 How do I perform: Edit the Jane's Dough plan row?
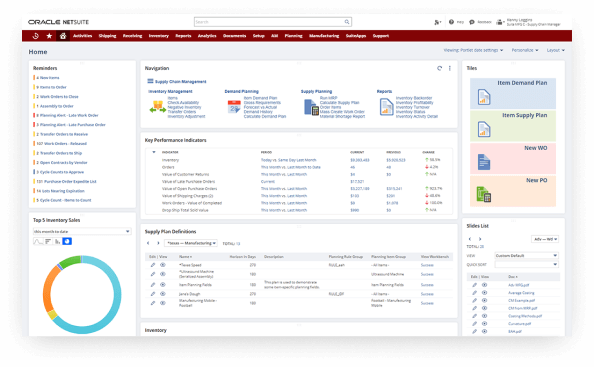(x=153, y=294)
